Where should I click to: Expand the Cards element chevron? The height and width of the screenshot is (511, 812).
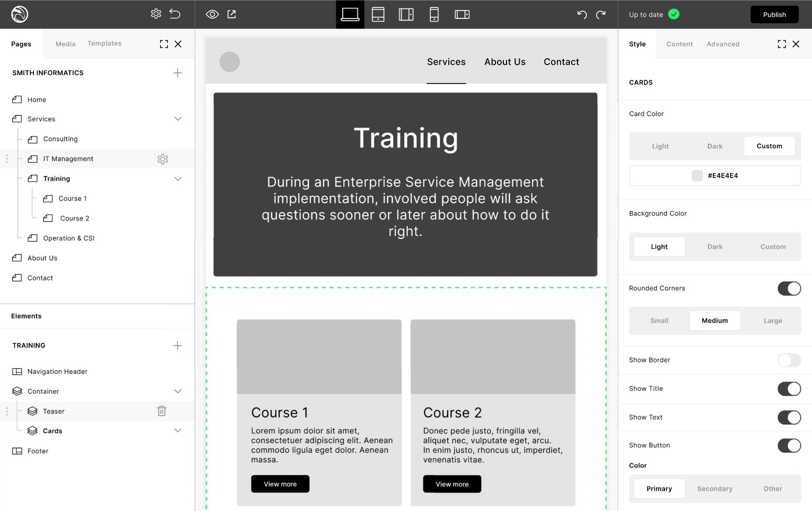coord(178,431)
